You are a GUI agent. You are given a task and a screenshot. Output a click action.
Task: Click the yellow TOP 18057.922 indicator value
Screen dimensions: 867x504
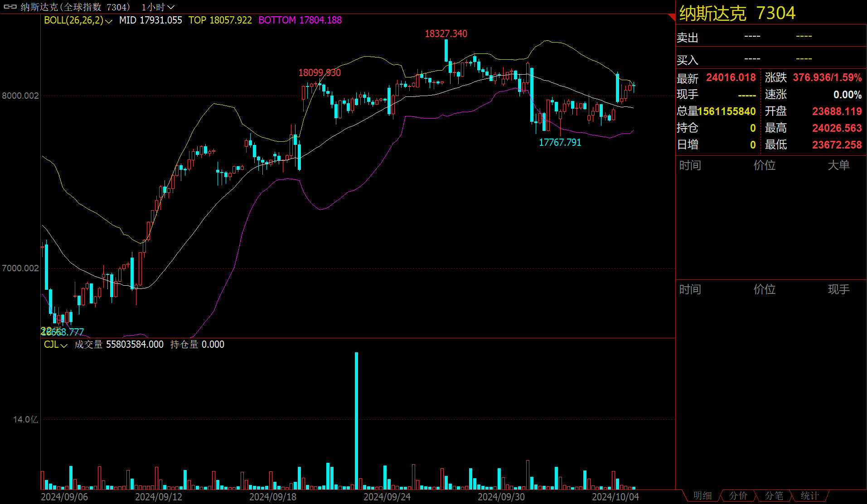pos(220,20)
